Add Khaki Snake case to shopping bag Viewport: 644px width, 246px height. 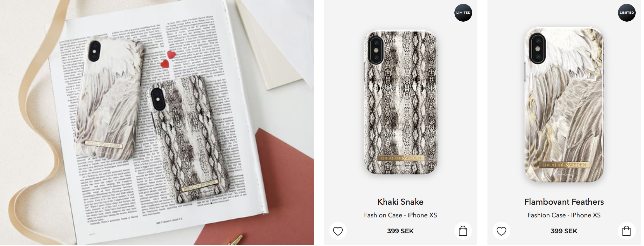463,231
